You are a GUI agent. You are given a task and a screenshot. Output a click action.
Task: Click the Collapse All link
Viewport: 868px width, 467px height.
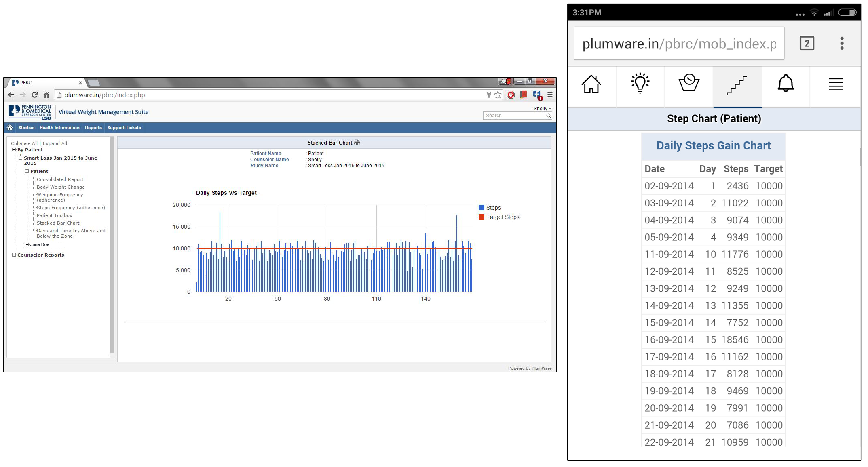(x=24, y=143)
